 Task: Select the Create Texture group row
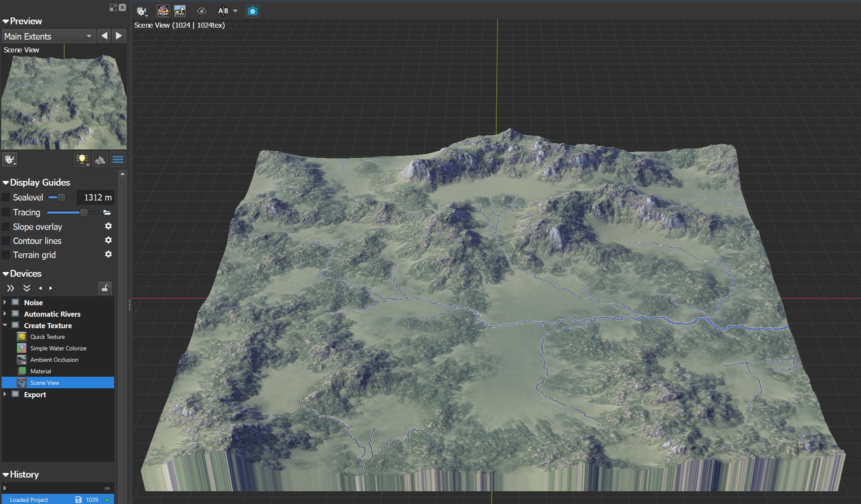[x=58, y=325]
